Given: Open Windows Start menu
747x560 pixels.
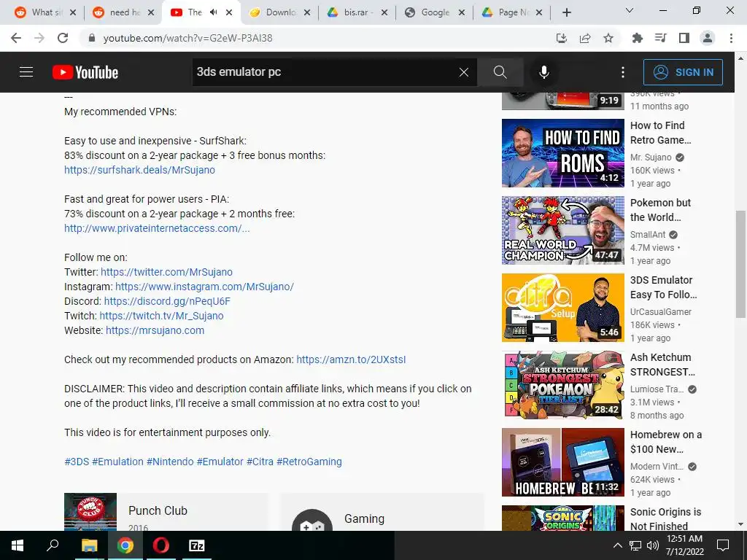Looking at the screenshot, I should [18, 545].
